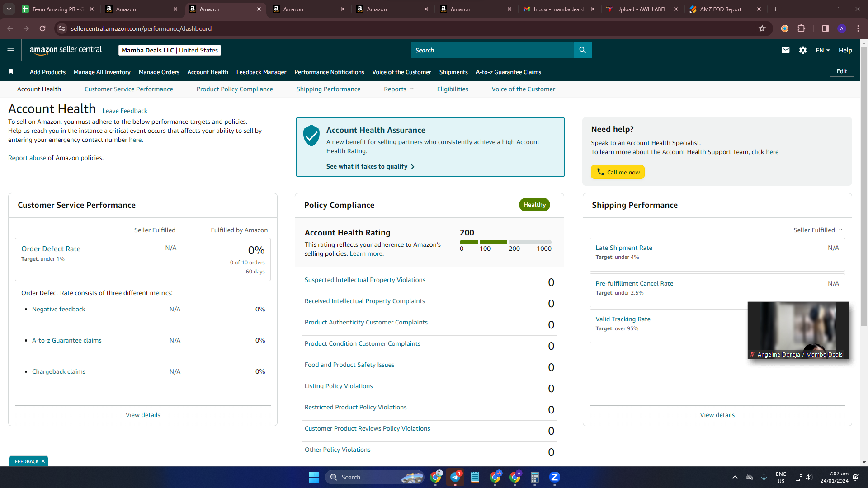868x488 pixels.
Task: Open the Chrome profile avatar
Action: [842, 28]
